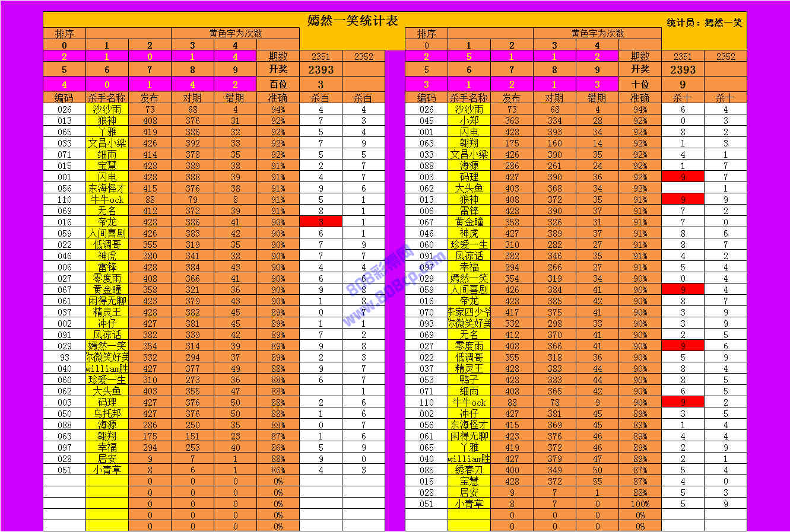790x532 pixels.
Task: Click the 乌托邦 name link
Action: click(x=107, y=413)
